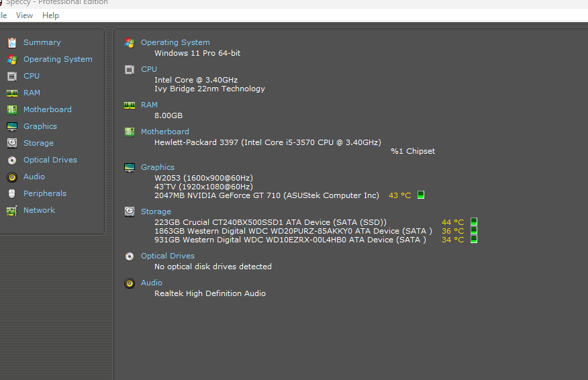Click the '%1 Chipset' text
The image size is (588, 380).
(x=413, y=151)
